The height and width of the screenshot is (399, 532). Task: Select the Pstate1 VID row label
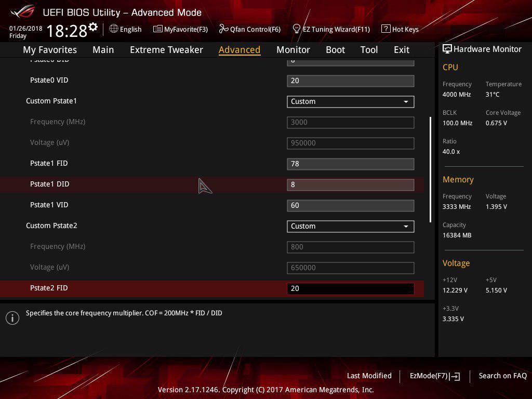[x=49, y=205]
